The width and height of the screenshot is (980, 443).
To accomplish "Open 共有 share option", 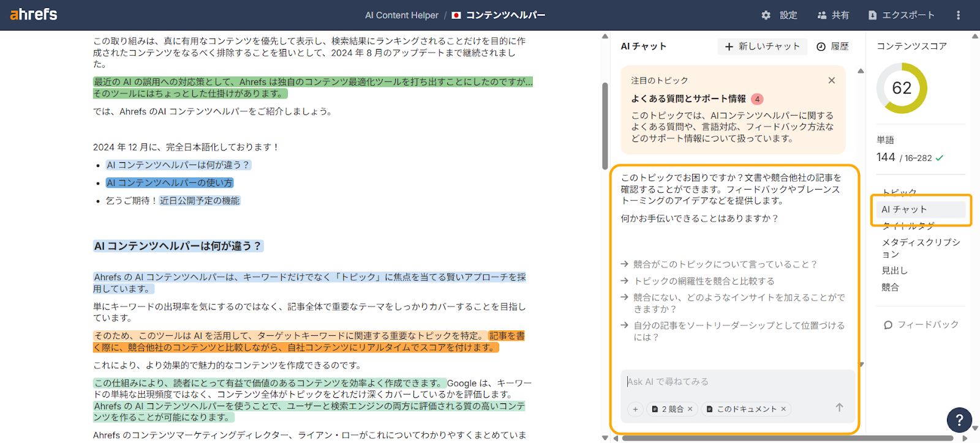I will [833, 15].
